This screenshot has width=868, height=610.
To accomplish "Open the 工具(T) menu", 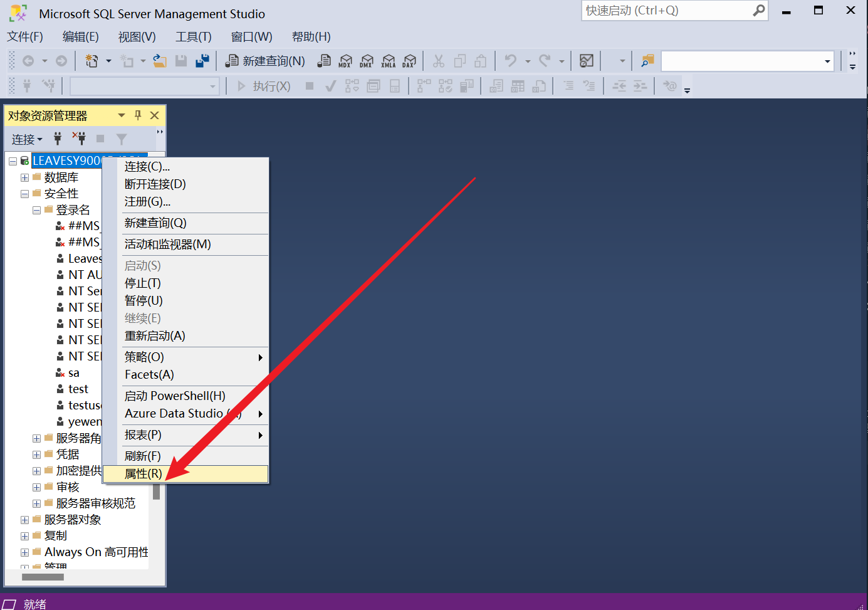I will click(194, 36).
